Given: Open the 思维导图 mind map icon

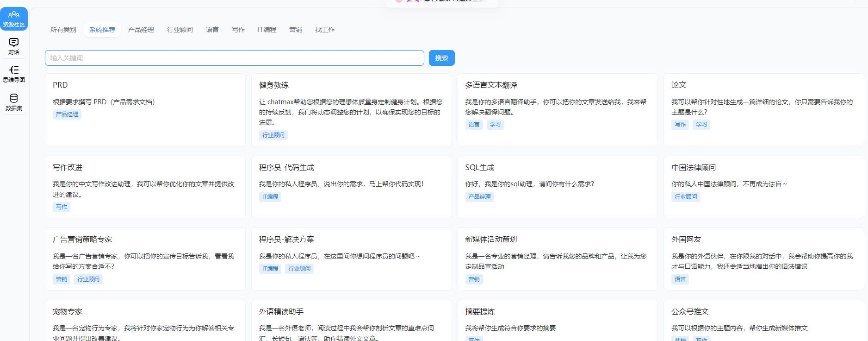Looking at the screenshot, I should click(x=14, y=74).
